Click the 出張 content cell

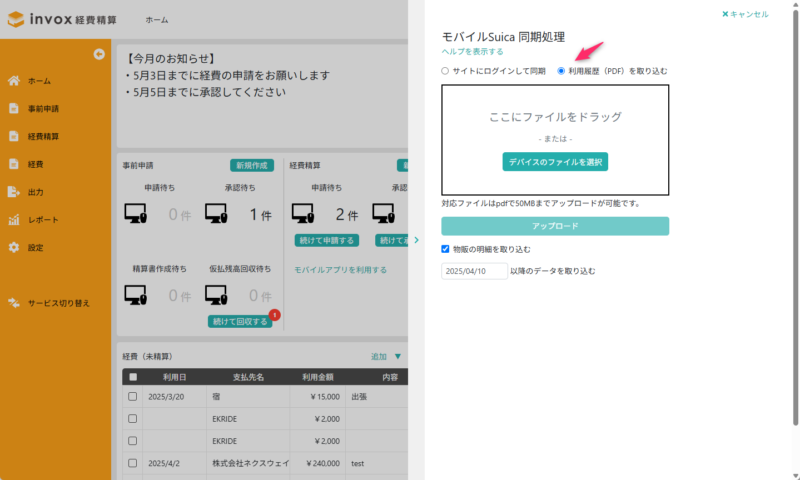click(377, 396)
